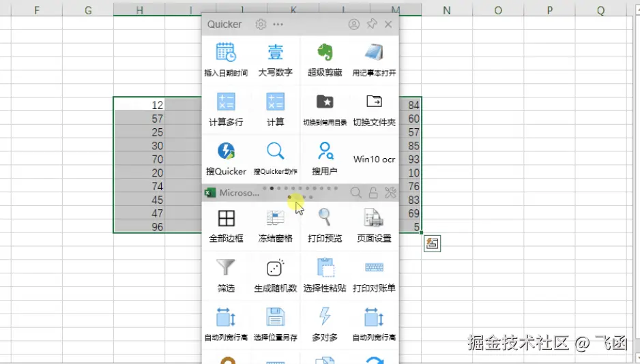Close the Quicker panel
The width and height of the screenshot is (640, 364).
[388, 25]
